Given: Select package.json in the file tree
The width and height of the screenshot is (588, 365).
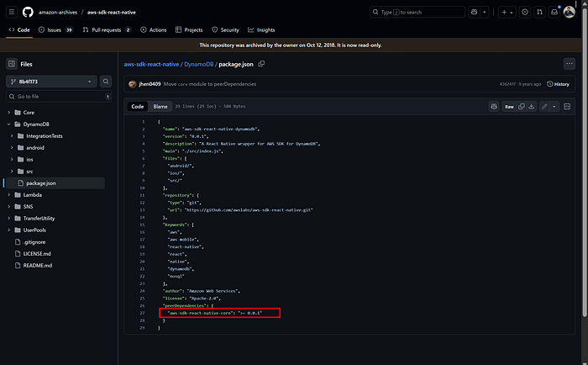Looking at the screenshot, I should [x=55, y=183].
